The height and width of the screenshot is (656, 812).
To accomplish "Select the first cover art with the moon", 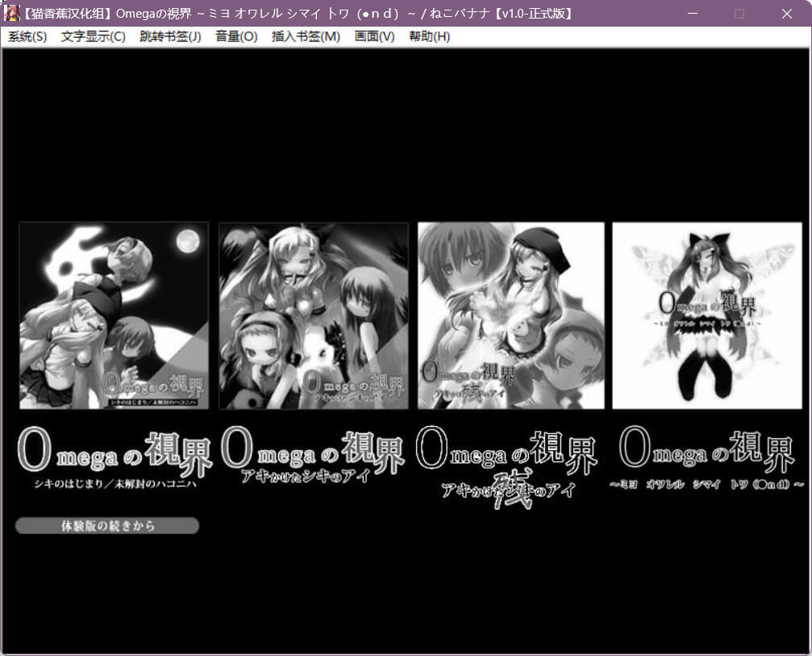I will (114, 315).
